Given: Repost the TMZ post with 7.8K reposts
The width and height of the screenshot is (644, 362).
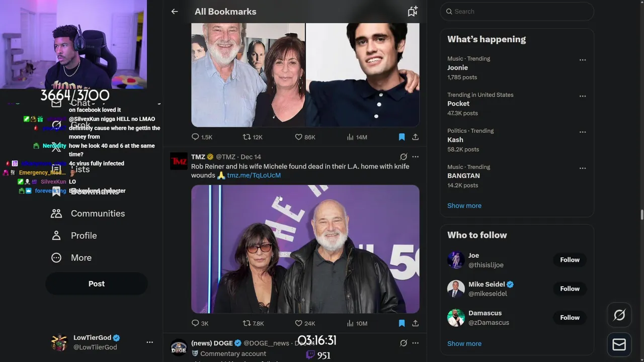Looking at the screenshot, I should point(247,323).
